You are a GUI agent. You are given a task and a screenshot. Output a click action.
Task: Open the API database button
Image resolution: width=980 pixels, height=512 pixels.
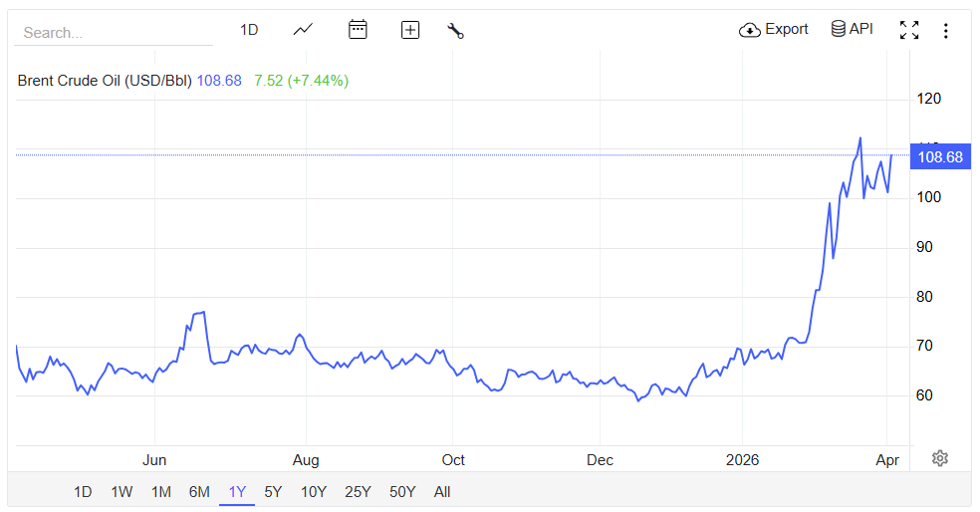(x=852, y=29)
